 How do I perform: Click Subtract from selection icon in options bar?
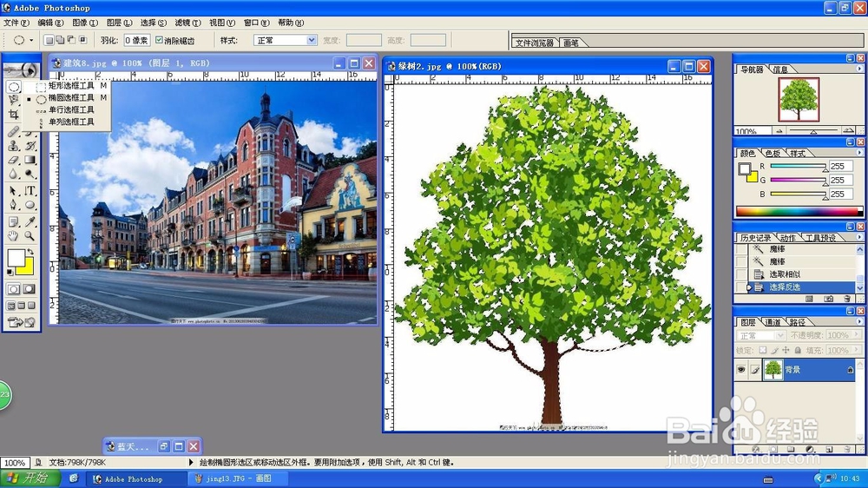click(71, 40)
